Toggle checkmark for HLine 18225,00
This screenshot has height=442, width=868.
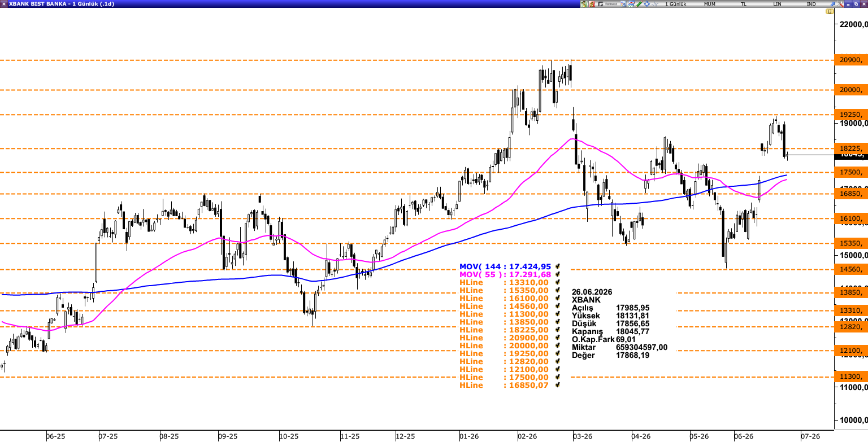coord(557,330)
